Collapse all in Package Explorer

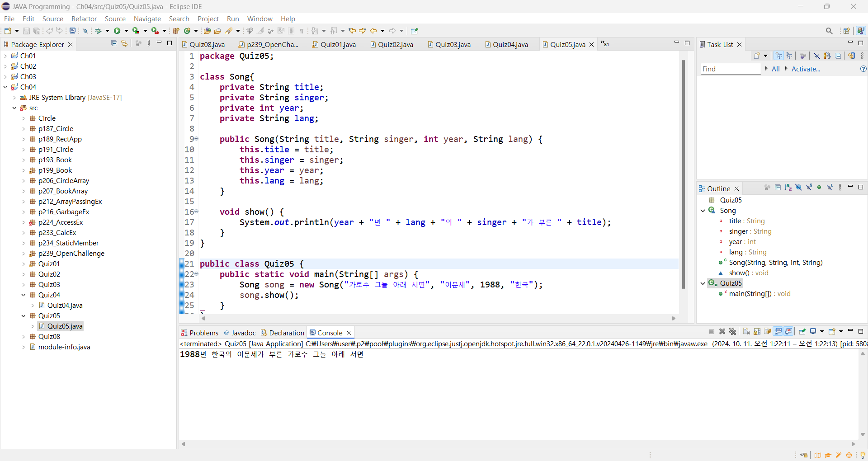coord(114,43)
